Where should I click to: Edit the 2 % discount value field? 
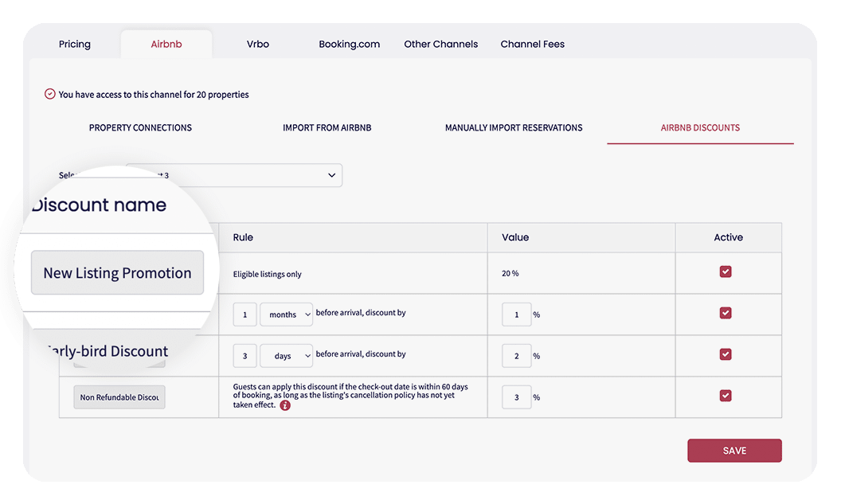517,355
